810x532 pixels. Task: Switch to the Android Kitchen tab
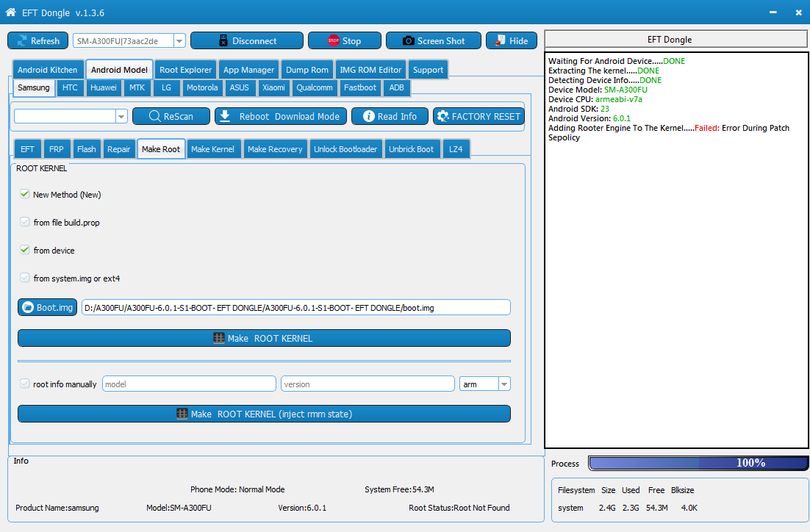(48, 70)
